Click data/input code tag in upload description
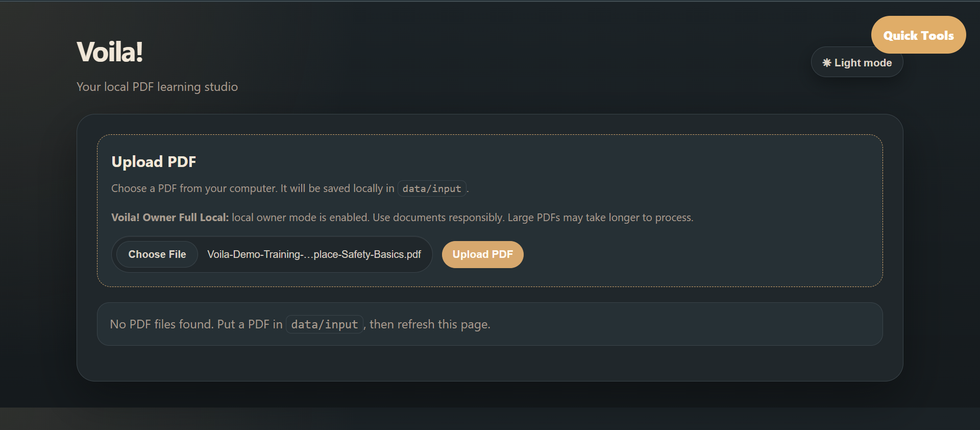 (432, 188)
